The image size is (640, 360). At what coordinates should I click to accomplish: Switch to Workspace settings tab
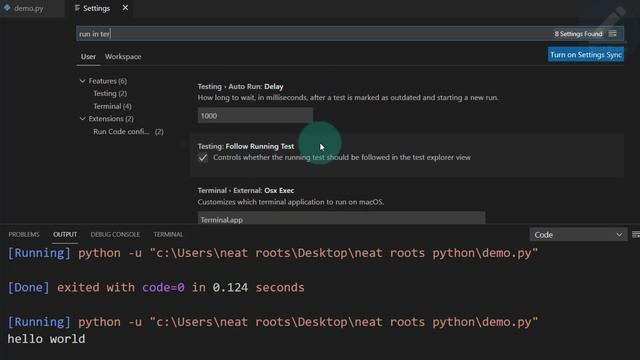pyautogui.click(x=123, y=57)
